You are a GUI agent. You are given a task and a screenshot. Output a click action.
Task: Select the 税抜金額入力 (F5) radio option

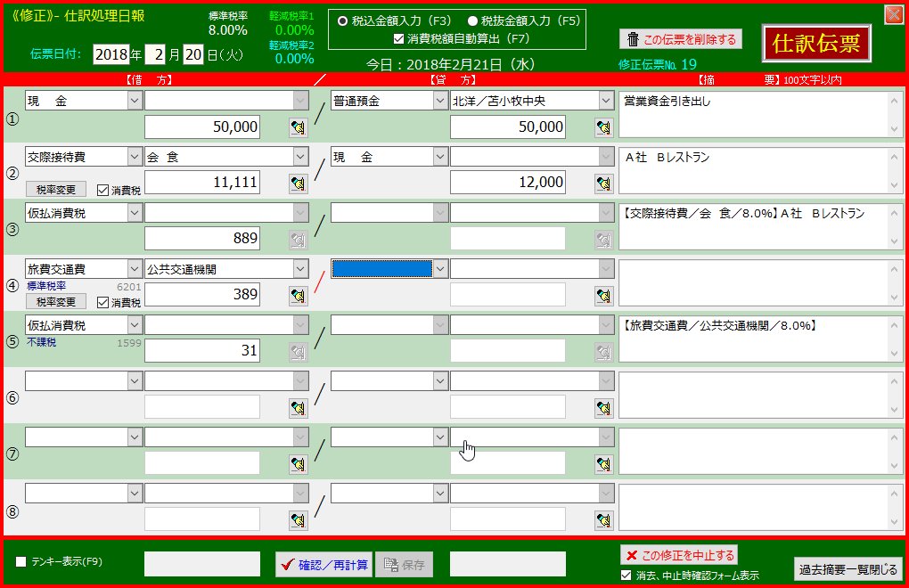pyautogui.click(x=473, y=20)
